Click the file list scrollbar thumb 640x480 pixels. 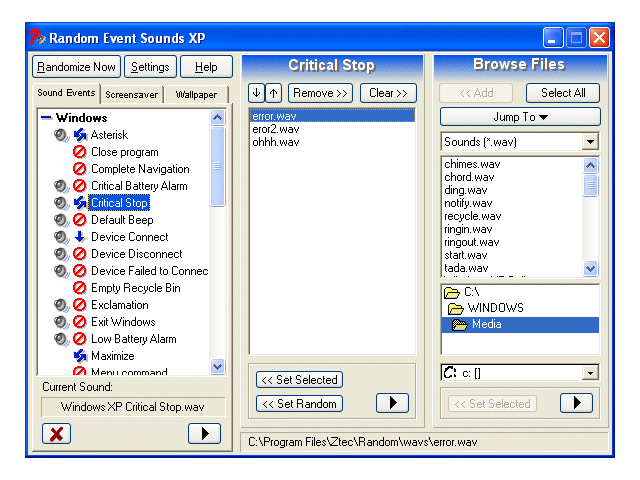click(591, 186)
